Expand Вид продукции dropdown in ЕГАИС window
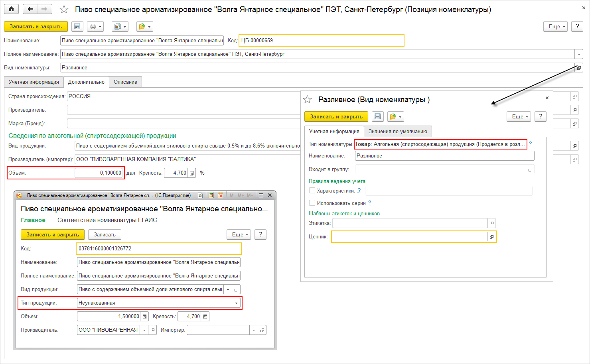 coord(228,289)
